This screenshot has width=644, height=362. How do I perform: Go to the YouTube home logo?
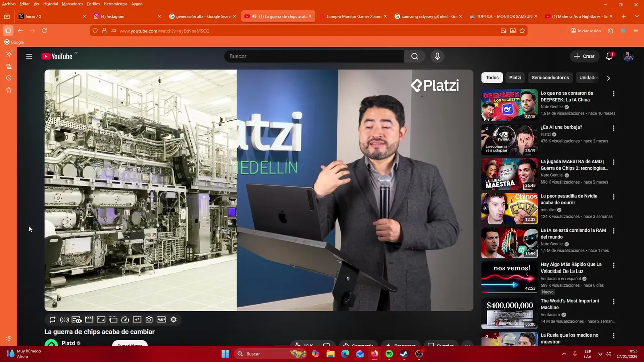57,56
